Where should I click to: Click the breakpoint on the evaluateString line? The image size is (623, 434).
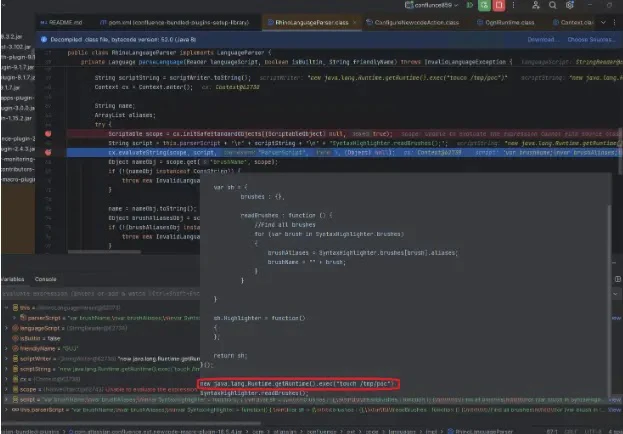46,152
